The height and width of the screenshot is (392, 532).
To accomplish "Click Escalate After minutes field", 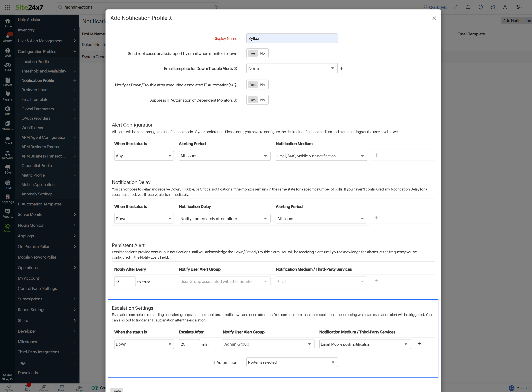I will [x=189, y=344].
